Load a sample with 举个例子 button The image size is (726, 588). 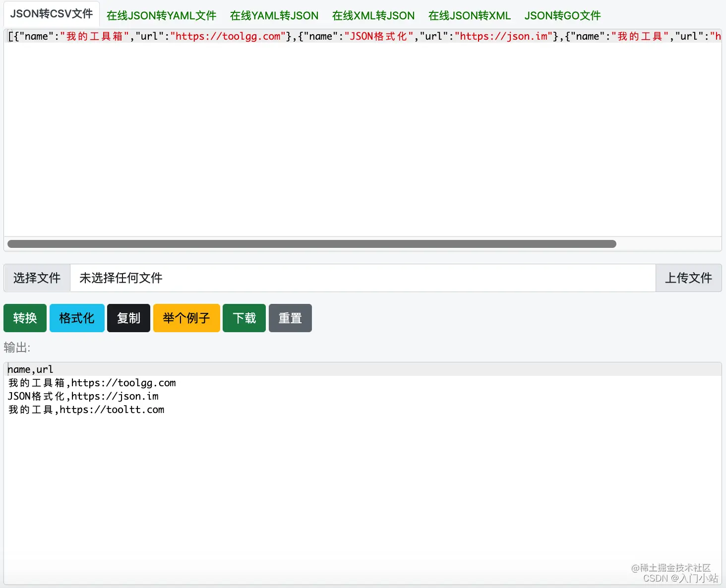click(x=186, y=318)
